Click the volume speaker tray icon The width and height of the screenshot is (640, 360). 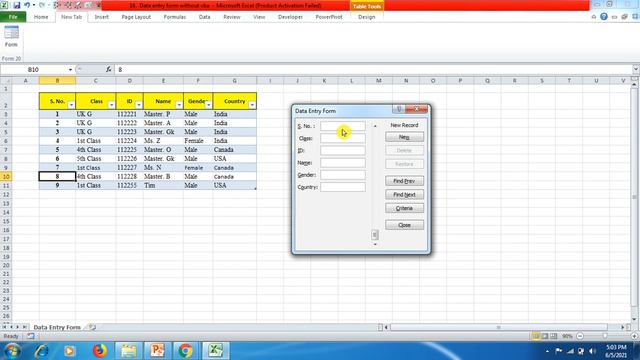592,351
